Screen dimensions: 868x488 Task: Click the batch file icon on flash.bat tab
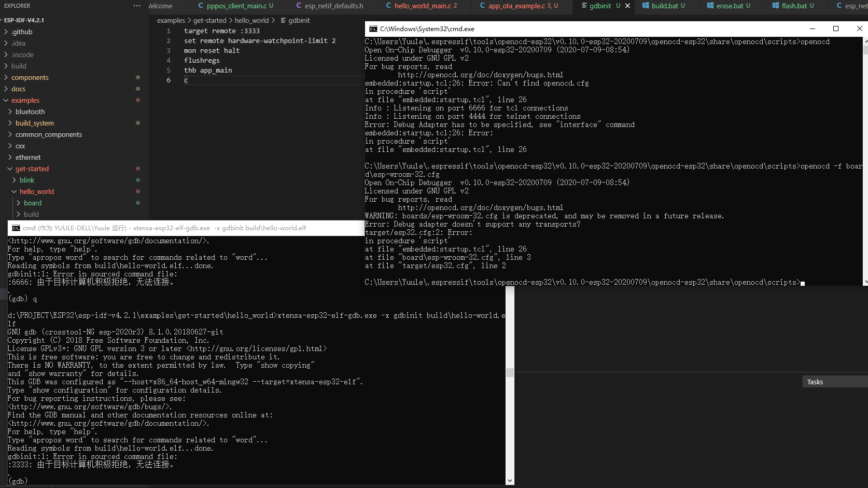click(775, 6)
